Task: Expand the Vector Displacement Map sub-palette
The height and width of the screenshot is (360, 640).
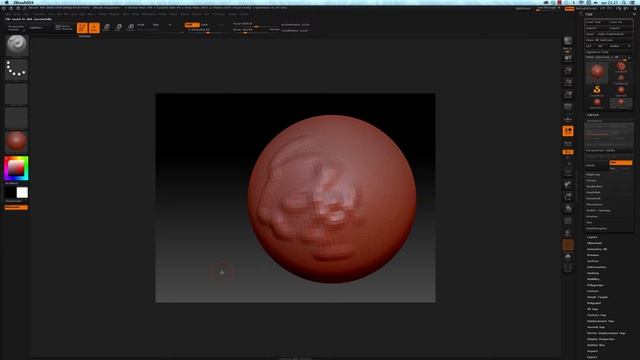Action: (606, 333)
